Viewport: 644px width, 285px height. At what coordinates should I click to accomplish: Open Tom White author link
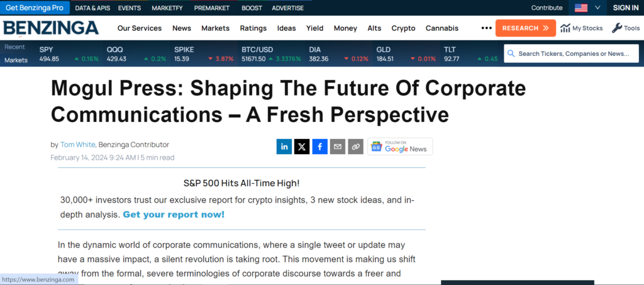pos(77,145)
